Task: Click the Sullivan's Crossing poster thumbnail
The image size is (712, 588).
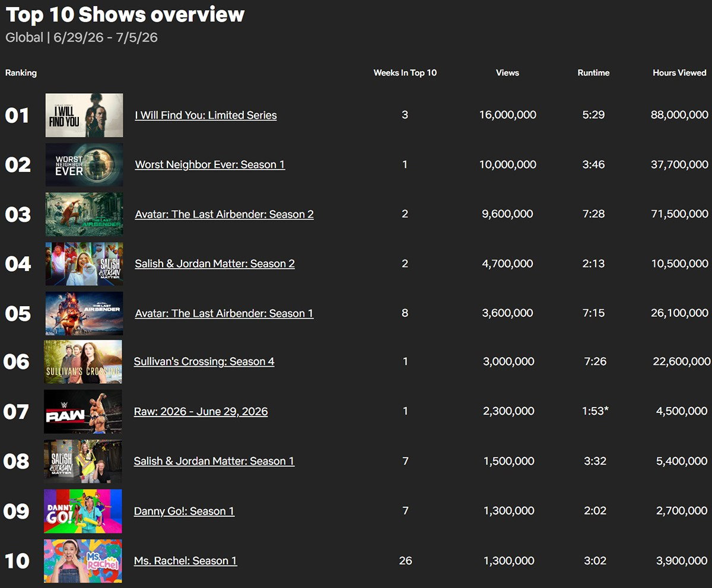Action: click(83, 361)
